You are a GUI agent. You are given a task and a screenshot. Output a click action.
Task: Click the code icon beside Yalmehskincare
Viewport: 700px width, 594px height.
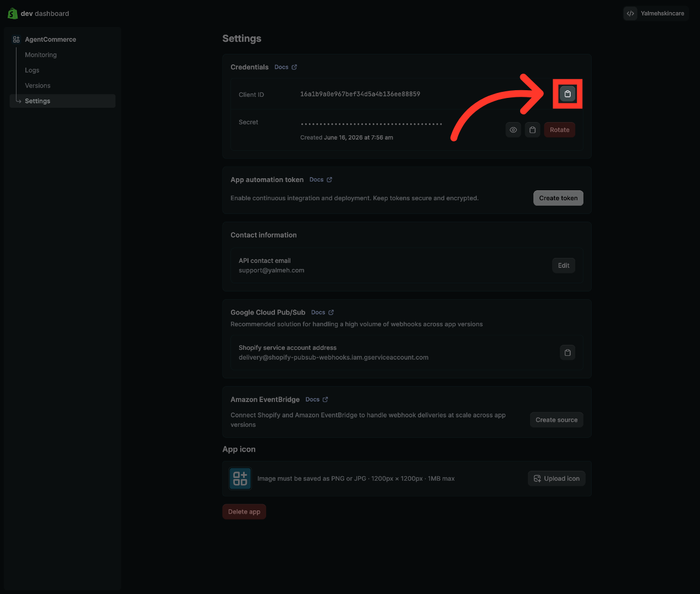coord(630,13)
